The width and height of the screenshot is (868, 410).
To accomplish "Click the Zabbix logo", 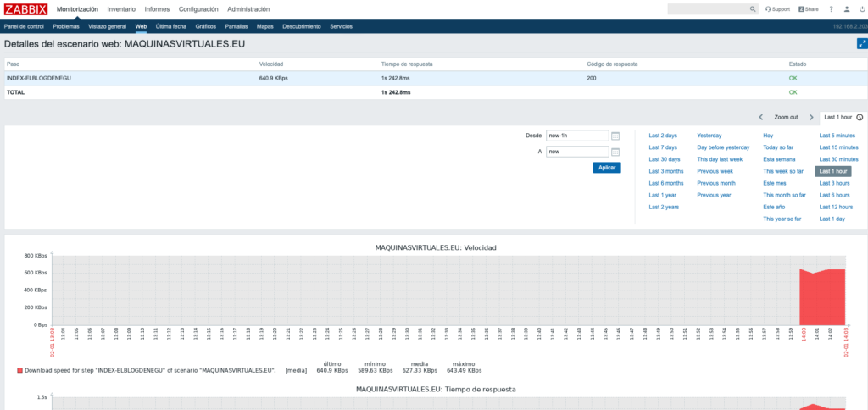I will [25, 9].
